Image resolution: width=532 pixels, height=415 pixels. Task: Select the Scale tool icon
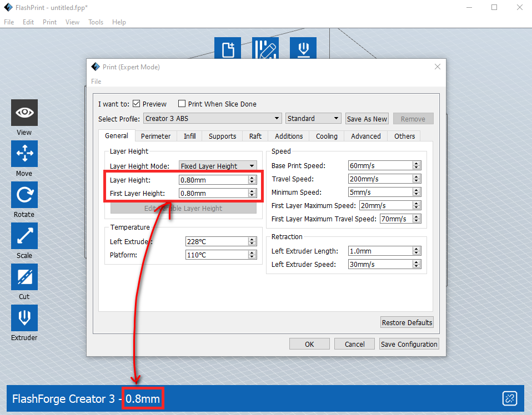(24, 236)
